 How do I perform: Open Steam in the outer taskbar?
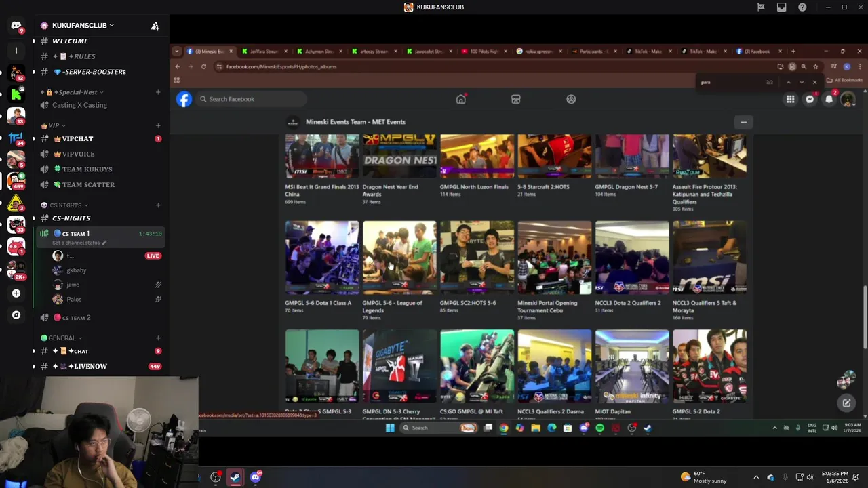pos(235,477)
